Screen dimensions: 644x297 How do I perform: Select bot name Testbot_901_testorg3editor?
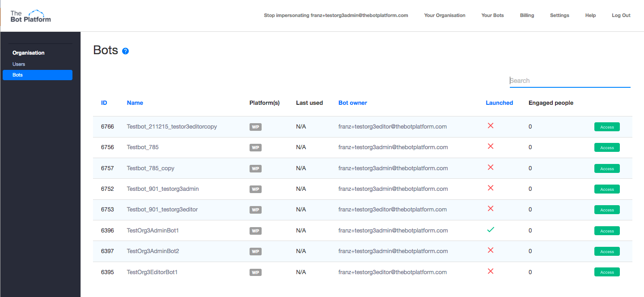pos(162,209)
